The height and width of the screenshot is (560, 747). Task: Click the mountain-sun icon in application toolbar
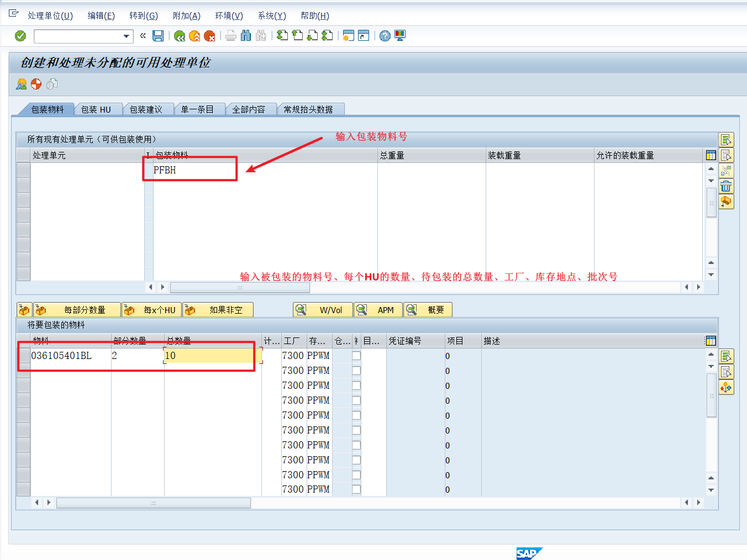22,84
